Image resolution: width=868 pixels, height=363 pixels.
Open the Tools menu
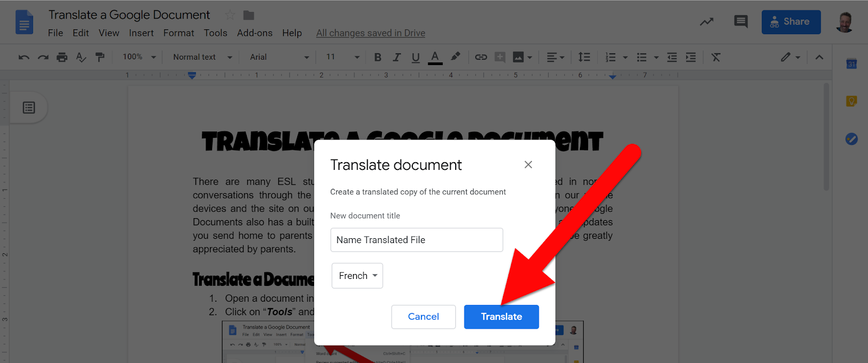pos(215,33)
